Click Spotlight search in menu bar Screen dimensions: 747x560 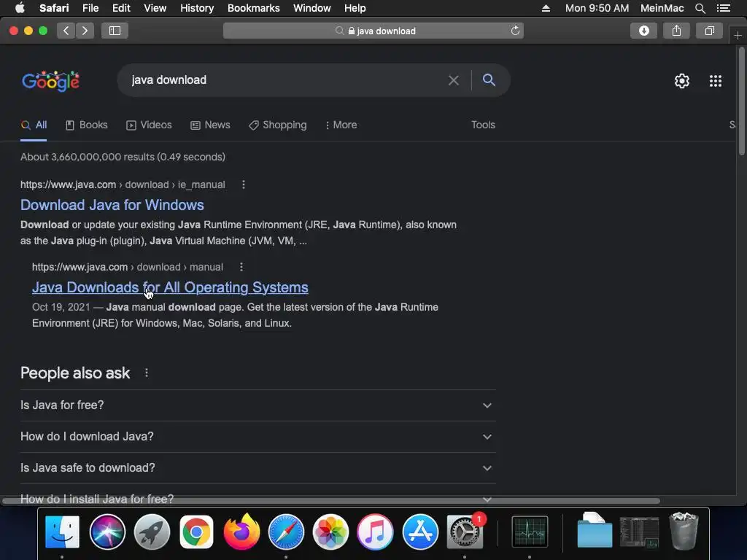700,8
